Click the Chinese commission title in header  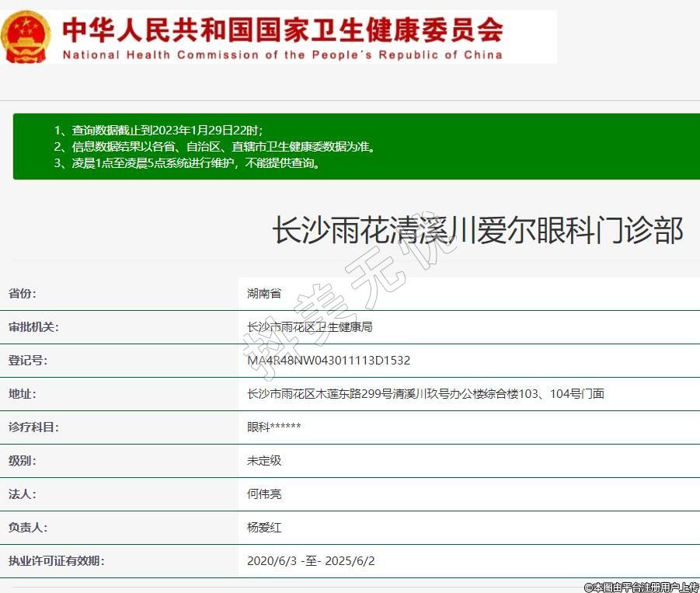coord(283,30)
